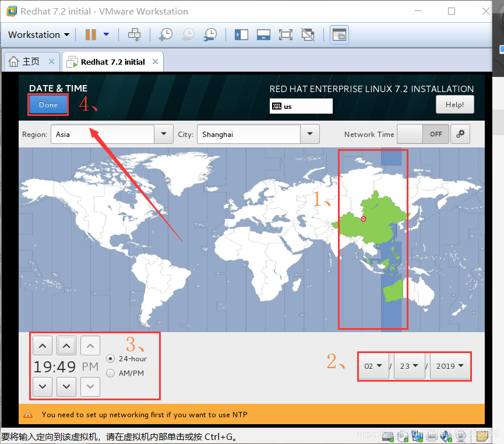Close the Redhat 7.2 initial tab
Viewport: 504px width, 444px height.
click(155, 61)
